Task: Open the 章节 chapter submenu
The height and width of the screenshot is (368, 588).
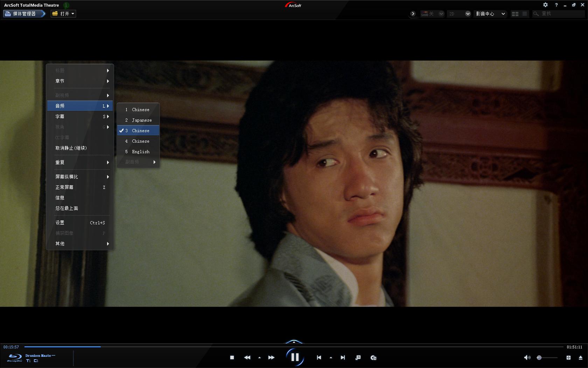Action: click(80, 81)
